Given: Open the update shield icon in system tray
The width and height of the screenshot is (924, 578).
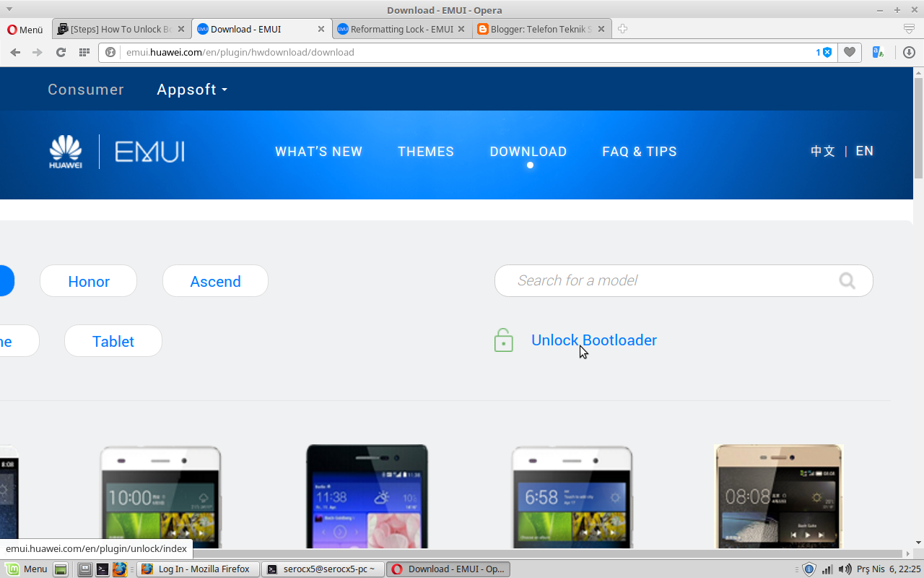Looking at the screenshot, I should tap(809, 569).
